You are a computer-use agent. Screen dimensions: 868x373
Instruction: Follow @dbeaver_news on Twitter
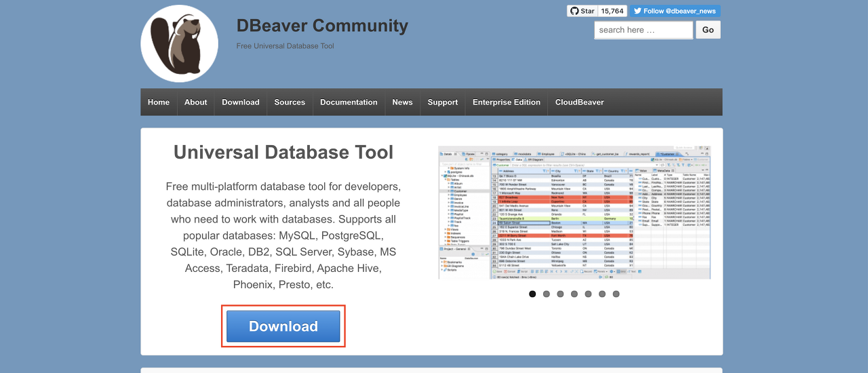675,11
